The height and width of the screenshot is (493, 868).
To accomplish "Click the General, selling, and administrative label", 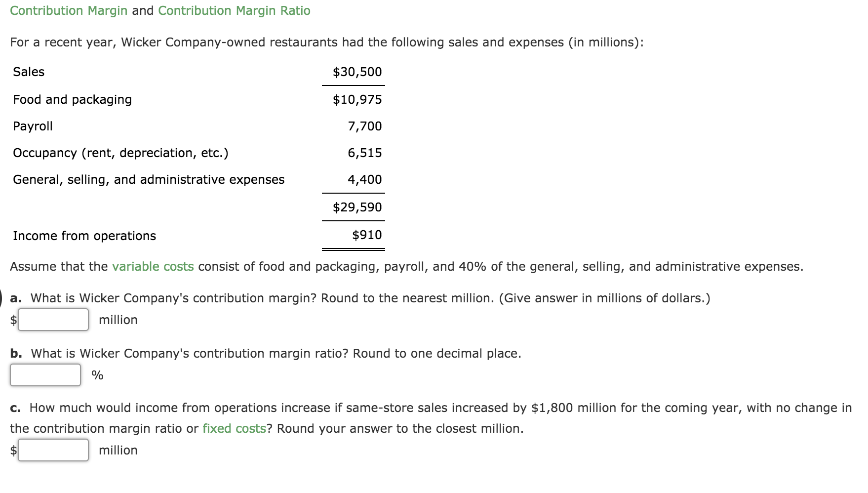I will pyautogui.click(x=148, y=179).
